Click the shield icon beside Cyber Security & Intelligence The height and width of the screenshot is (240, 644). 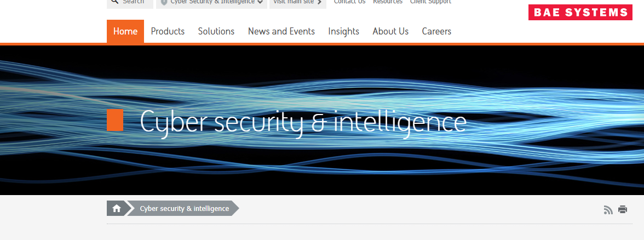tap(164, 2)
